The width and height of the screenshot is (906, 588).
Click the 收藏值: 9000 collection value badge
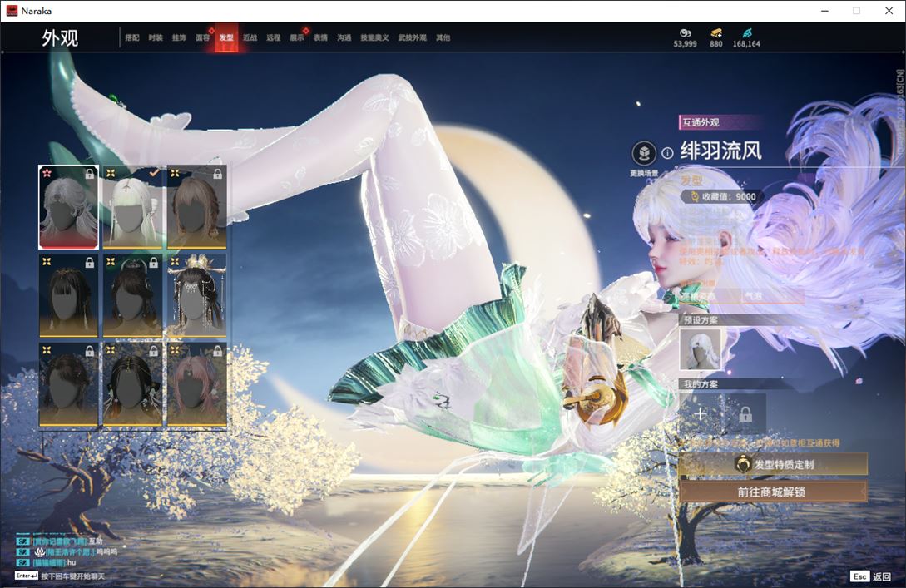pyautogui.click(x=722, y=196)
